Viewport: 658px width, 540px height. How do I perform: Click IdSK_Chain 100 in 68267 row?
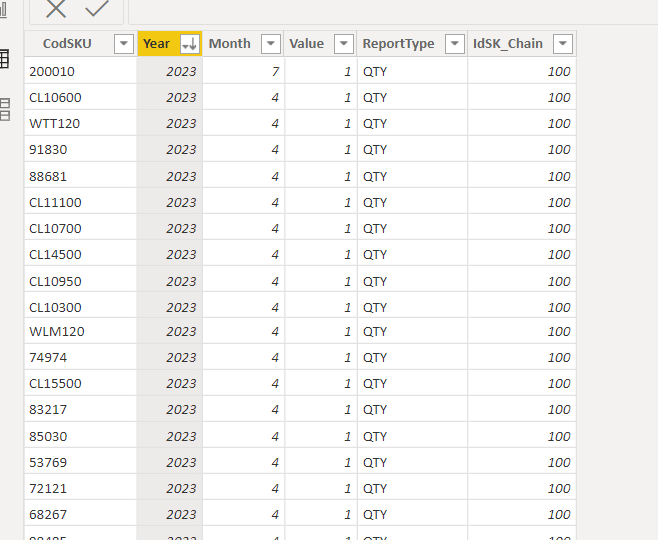click(x=522, y=514)
